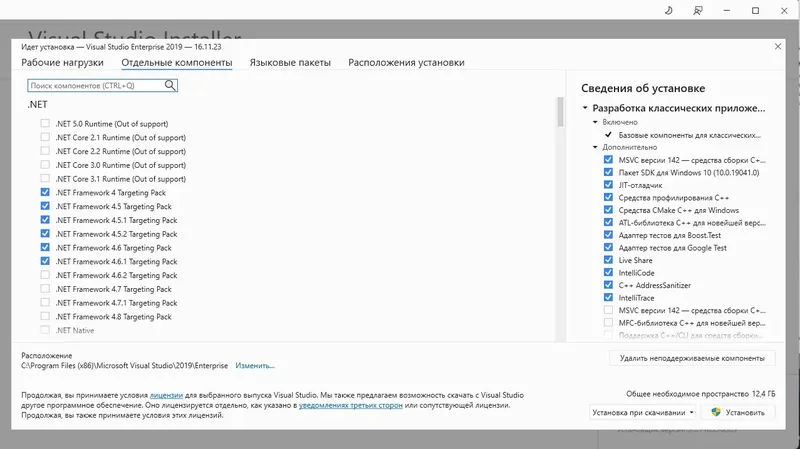
Task: Uncheck .NET Framework 4.6.1 Targeting Pack
Action: [x=45, y=261]
